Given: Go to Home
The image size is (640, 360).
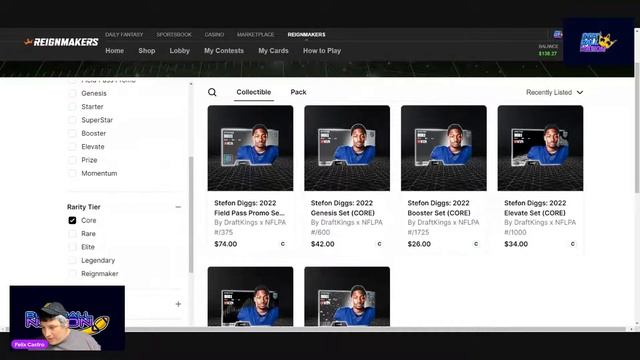Looking at the screenshot, I should (x=115, y=51).
